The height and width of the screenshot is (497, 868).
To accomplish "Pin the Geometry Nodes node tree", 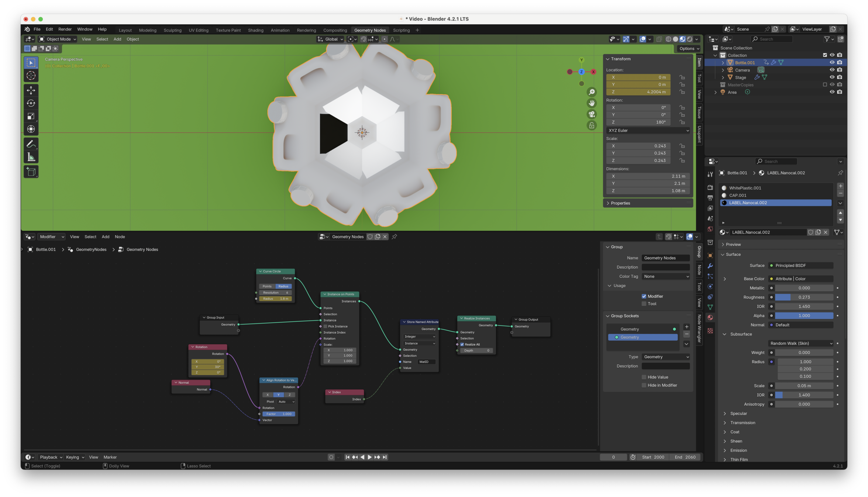I will tap(395, 237).
